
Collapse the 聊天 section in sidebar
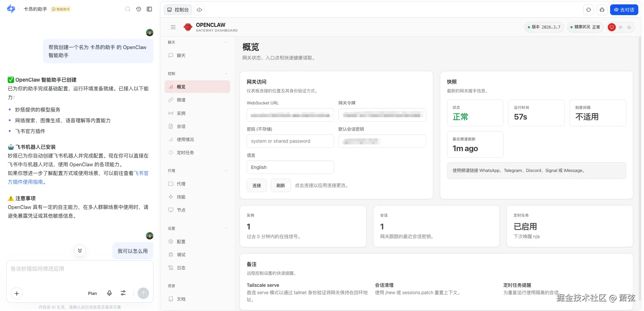click(x=226, y=42)
